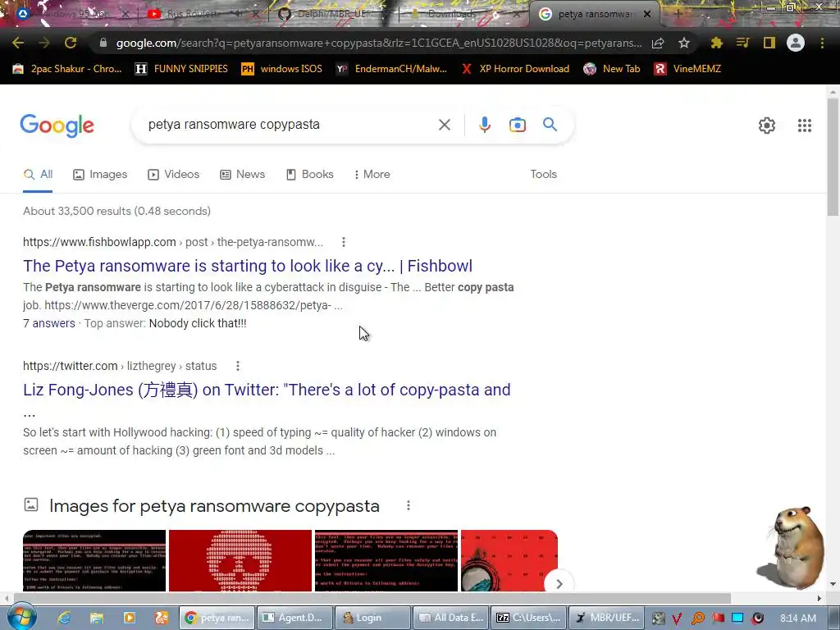Switch to the 7-Zip C:\Users window
The width and height of the screenshot is (840, 630).
coord(529,619)
